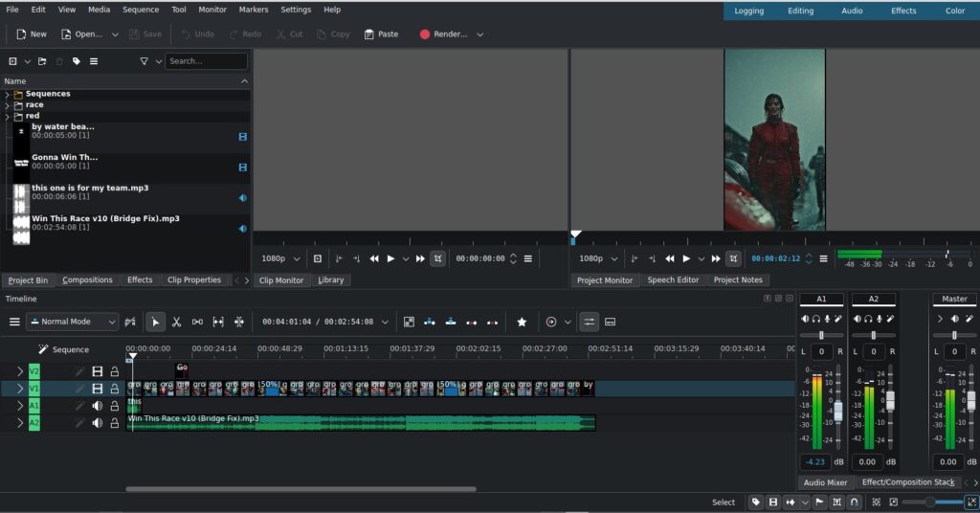Open the Sequence menu
This screenshot has width=980, height=513.
tap(141, 10)
